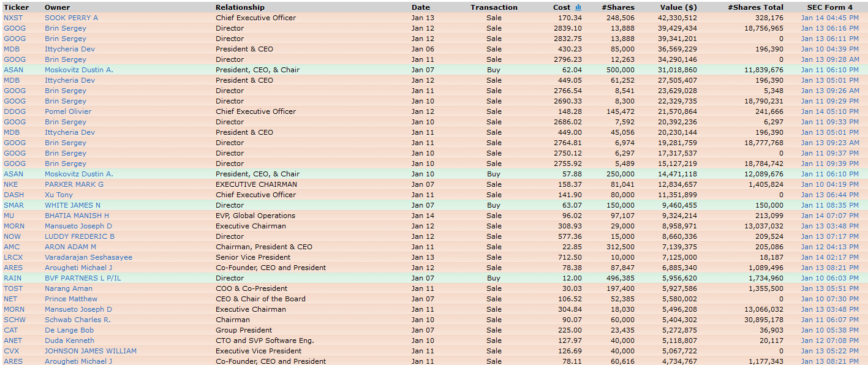
Task: Open the TOST ticker link
Action: (x=13, y=288)
